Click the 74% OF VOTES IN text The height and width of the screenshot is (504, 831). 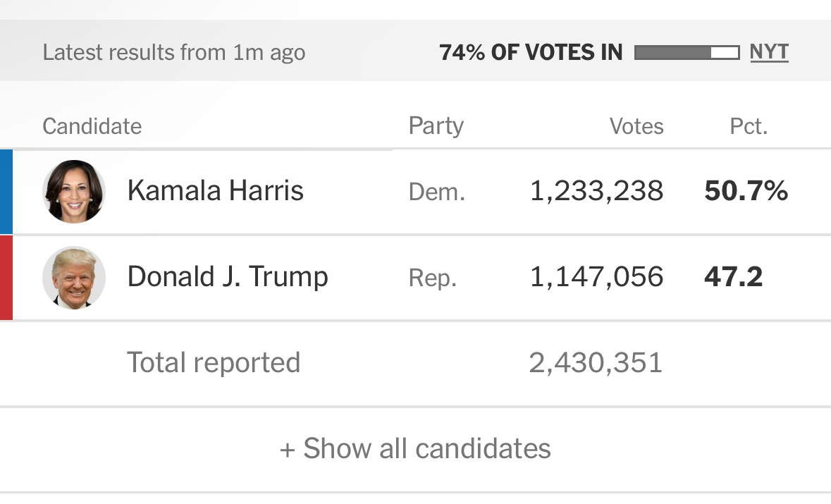point(531,52)
